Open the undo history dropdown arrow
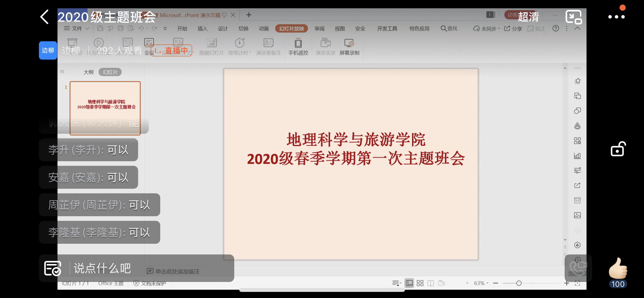644x298 pixels. [147, 28]
